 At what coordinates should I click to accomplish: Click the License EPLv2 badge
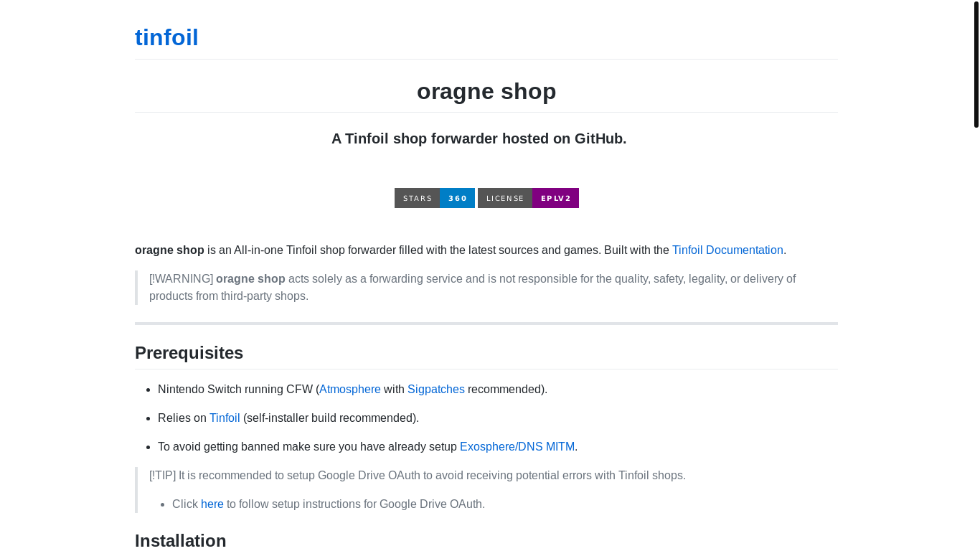528,198
